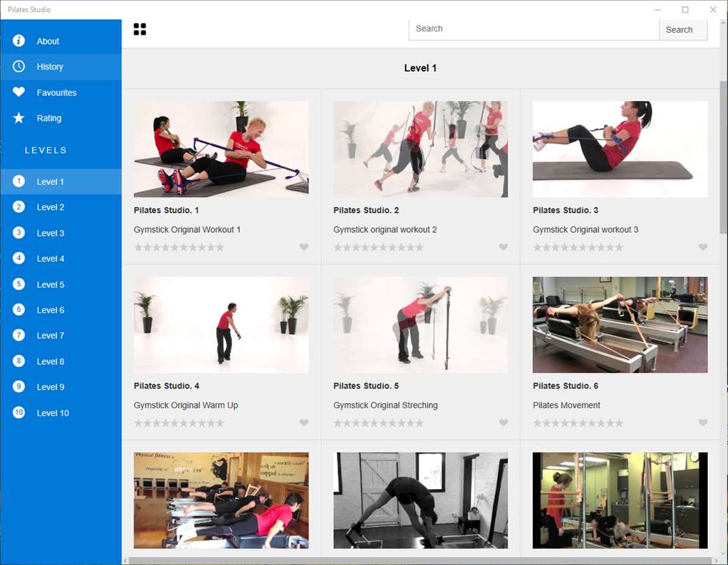Viewport: 728px width, 565px height.
Task: Open Rating star icon in sidebar
Action: (x=19, y=118)
